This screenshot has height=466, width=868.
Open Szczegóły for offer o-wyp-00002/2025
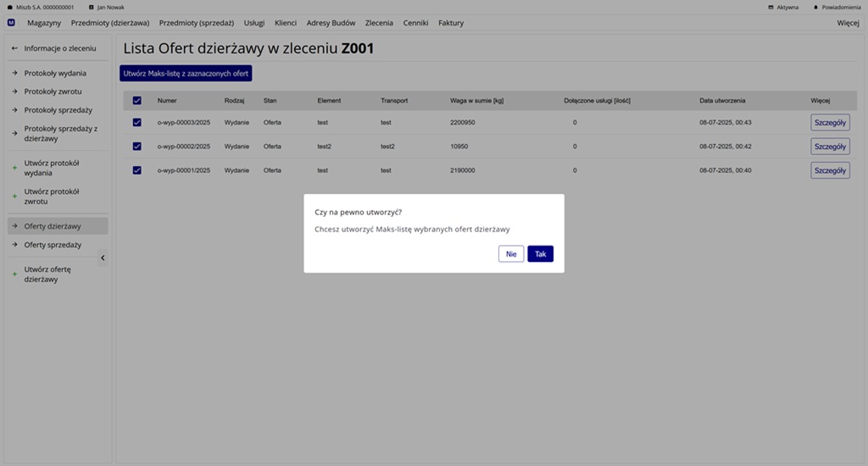coord(830,147)
